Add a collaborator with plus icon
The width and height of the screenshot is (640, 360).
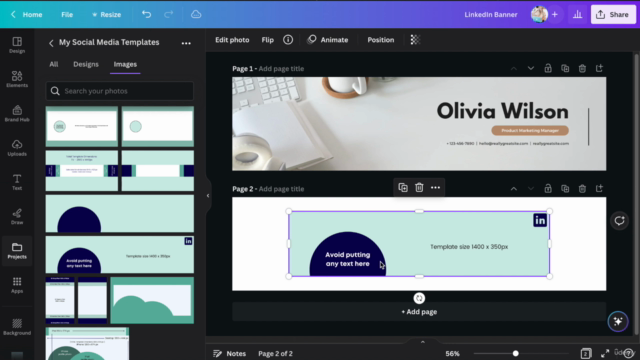click(x=555, y=14)
